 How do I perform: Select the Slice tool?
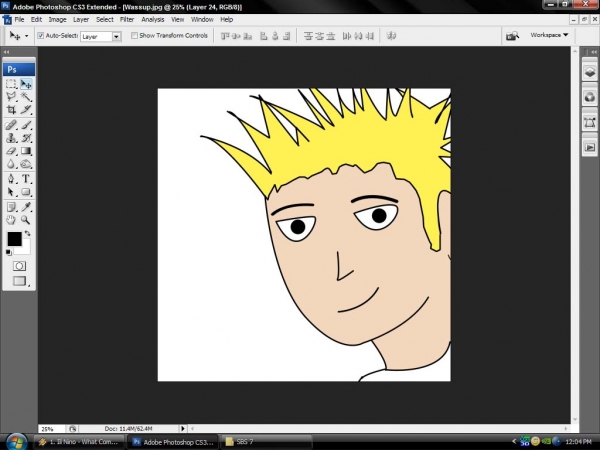point(26,110)
